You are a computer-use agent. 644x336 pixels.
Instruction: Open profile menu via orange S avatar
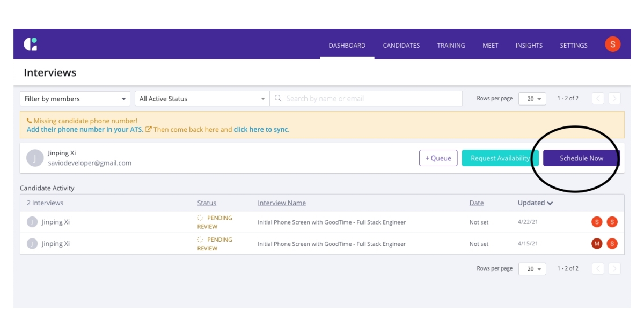(613, 45)
